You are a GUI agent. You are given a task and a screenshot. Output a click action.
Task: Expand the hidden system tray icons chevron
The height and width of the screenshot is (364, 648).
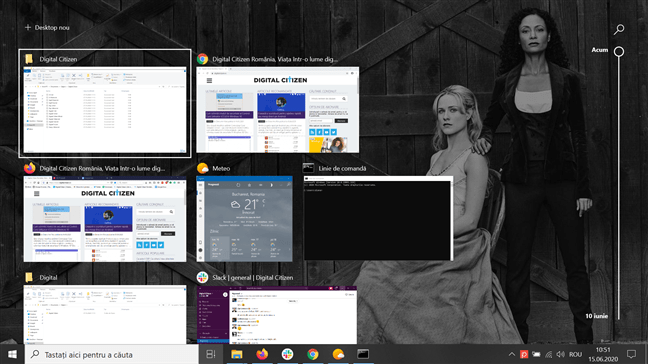point(512,354)
